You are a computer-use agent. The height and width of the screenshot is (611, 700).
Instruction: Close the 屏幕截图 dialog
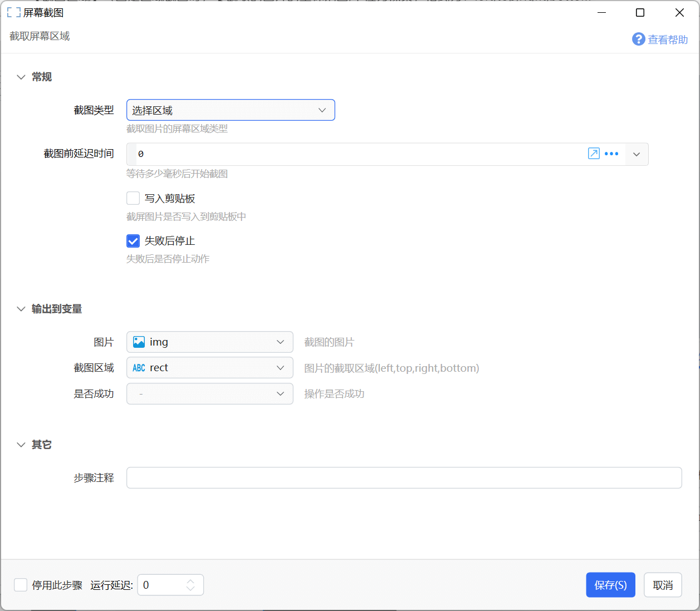pos(679,12)
